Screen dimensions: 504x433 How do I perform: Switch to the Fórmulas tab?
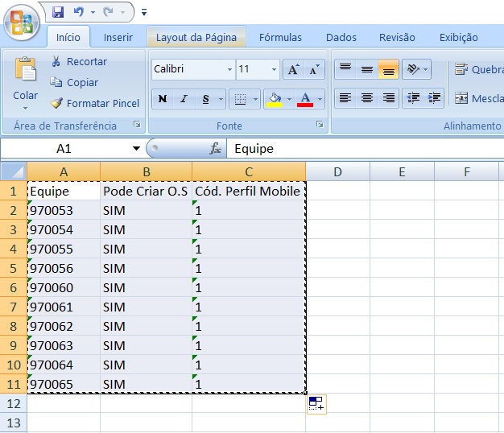click(x=280, y=37)
